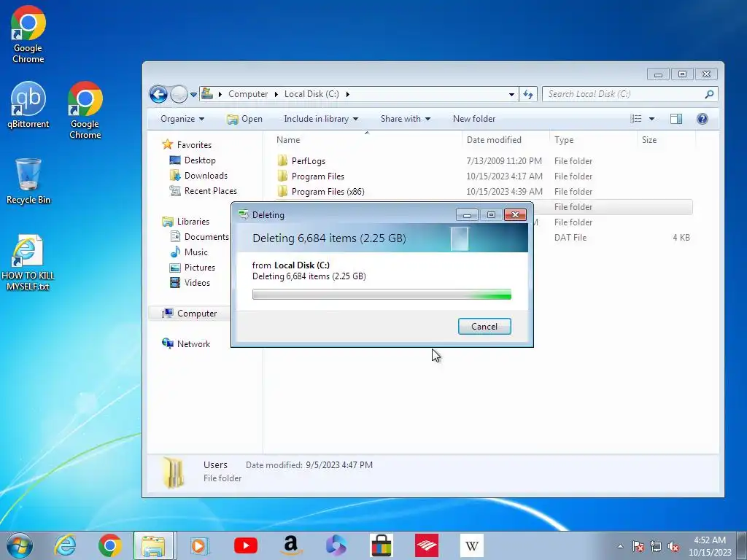Click muted volume icon in system tray
747x560 pixels.
(x=673, y=547)
